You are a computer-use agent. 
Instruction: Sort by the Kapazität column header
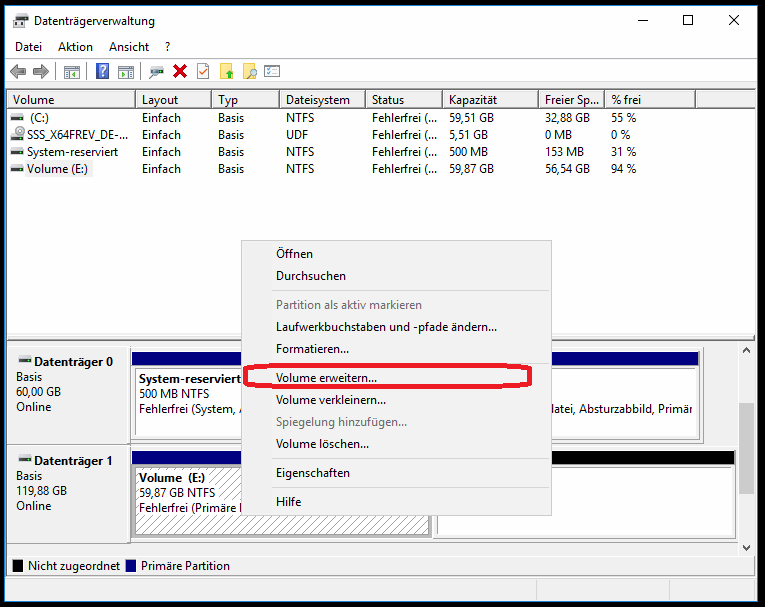(x=480, y=100)
